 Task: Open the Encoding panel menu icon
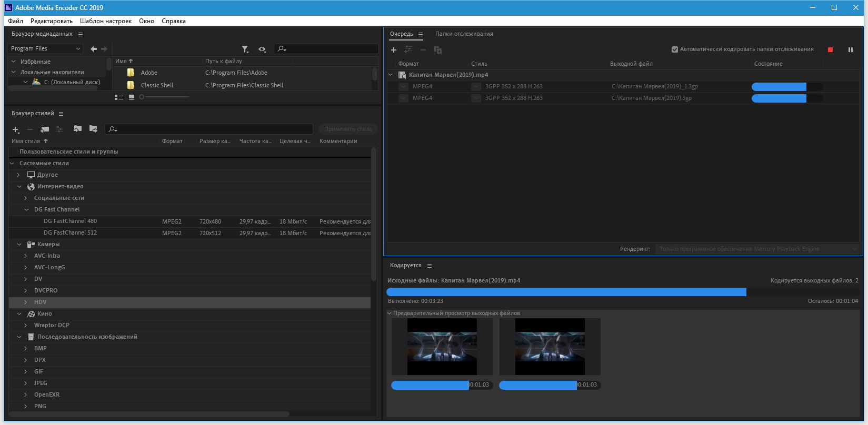tap(430, 266)
